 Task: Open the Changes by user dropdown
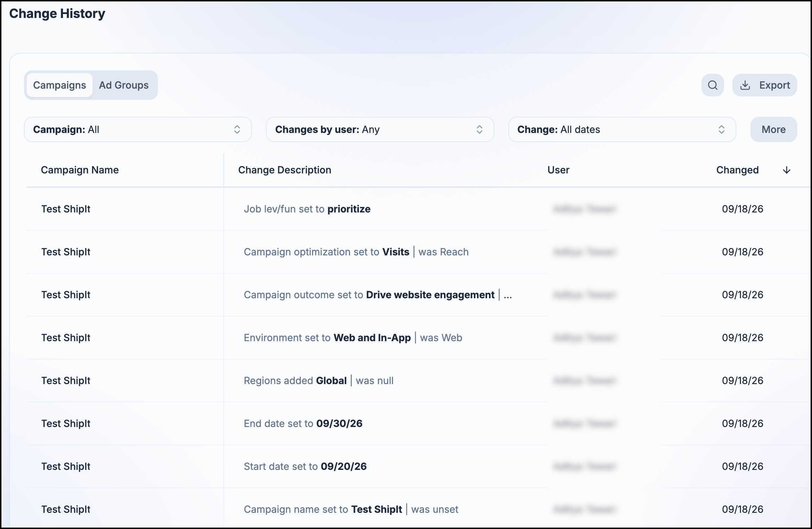(380, 129)
